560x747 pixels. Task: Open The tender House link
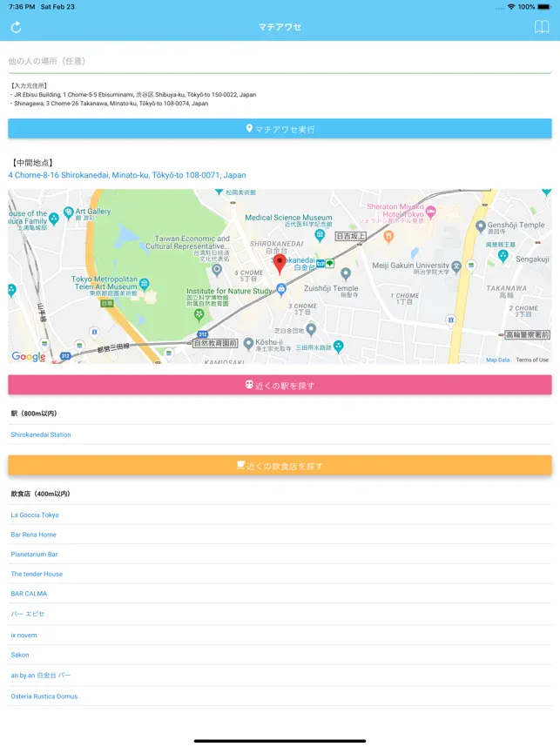37,574
